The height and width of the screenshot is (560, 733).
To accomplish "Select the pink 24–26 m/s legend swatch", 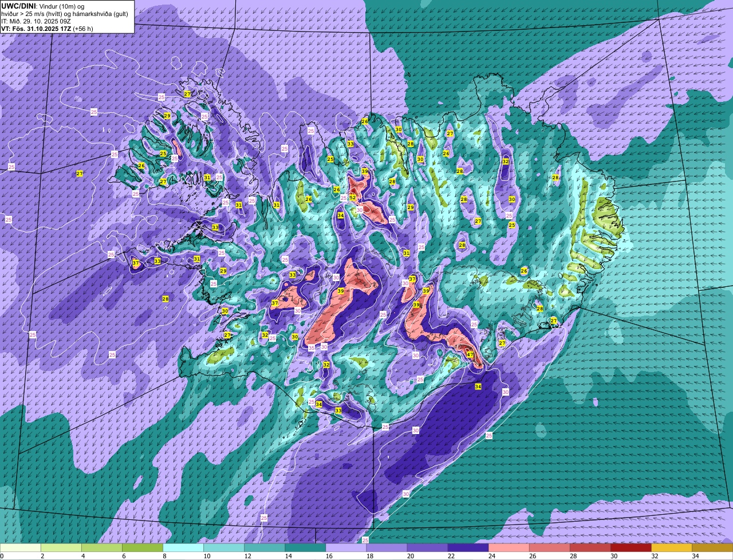I will coord(509,547).
